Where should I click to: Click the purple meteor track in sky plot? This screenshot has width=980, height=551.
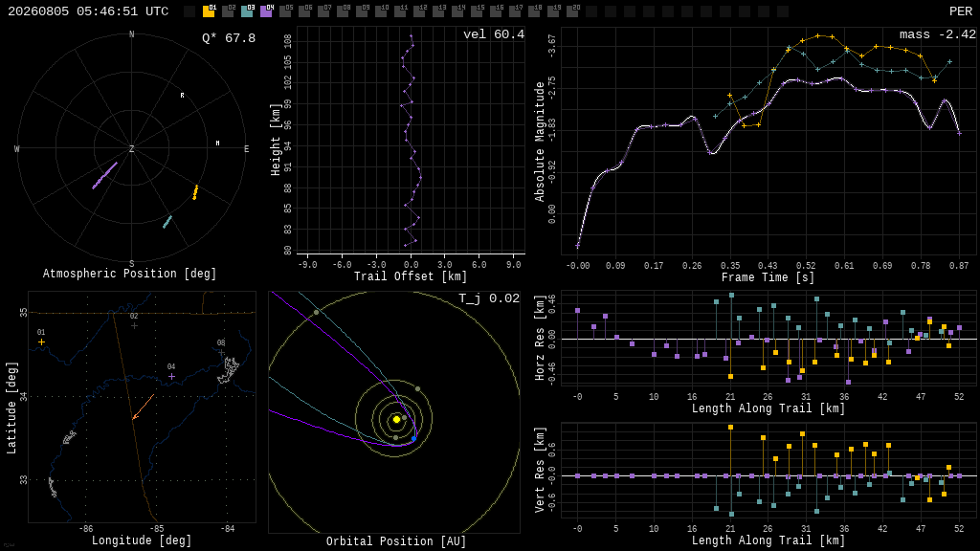[x=104, y=176]
